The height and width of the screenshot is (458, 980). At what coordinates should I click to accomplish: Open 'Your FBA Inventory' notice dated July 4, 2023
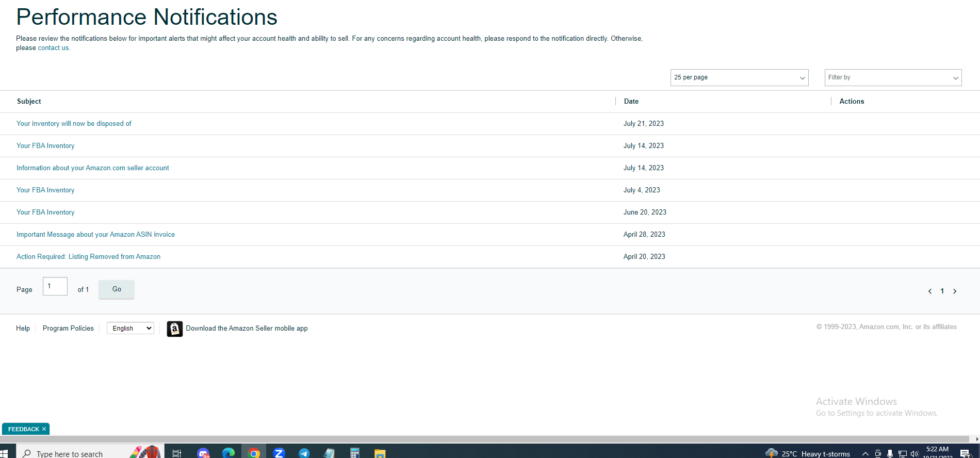[x=45, y=190]
